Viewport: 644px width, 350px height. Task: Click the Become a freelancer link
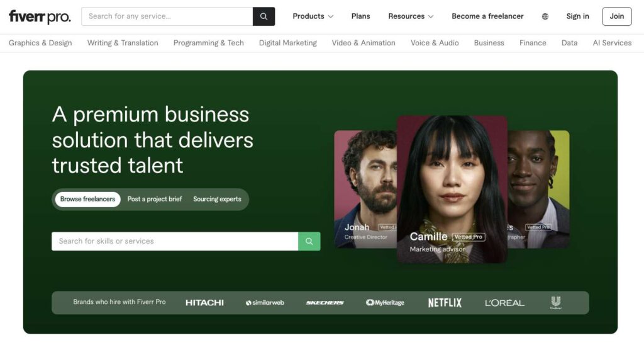[x=487, y=16]
